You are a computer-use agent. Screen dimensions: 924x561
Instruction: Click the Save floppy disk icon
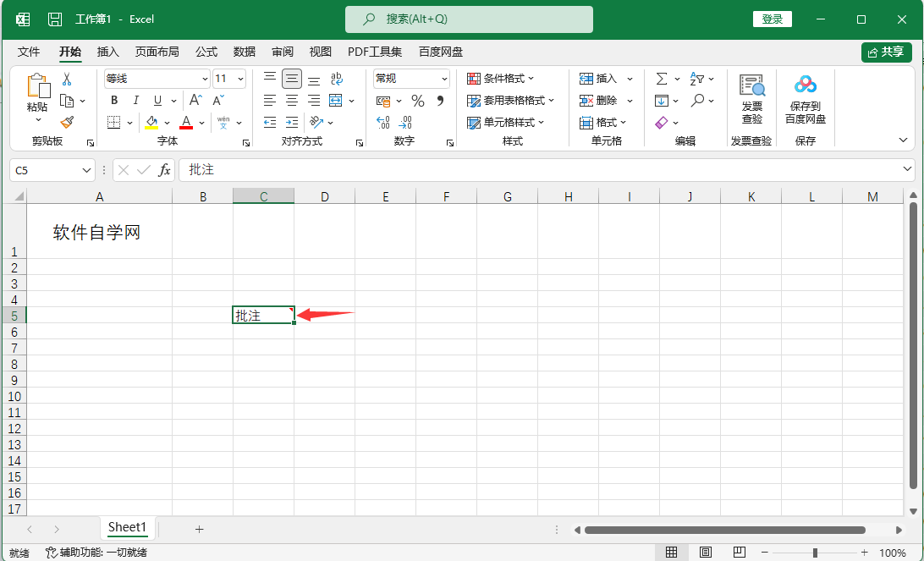tap(55, 19)
